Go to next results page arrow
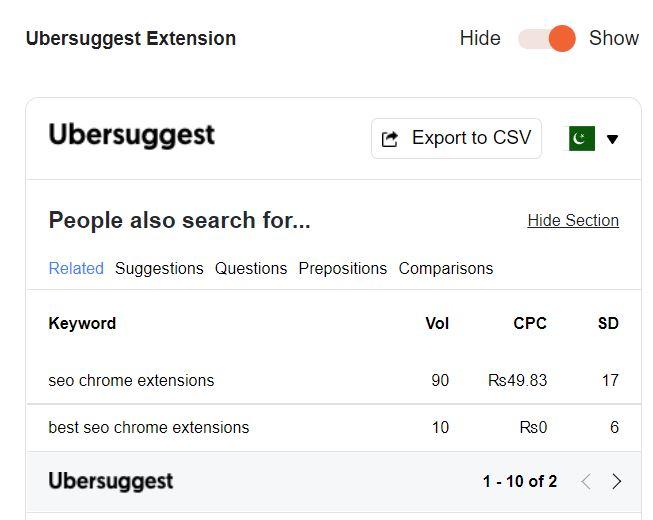 point(617,481)
